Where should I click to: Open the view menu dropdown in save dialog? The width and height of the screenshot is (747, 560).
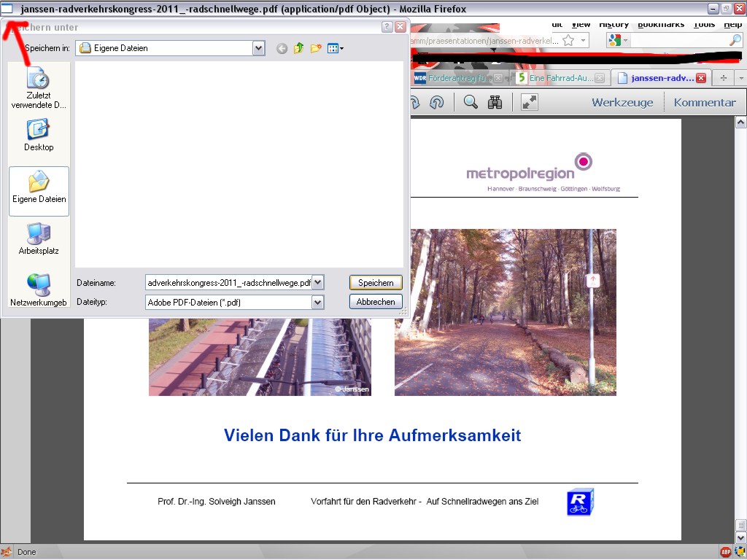click(336, 48)
